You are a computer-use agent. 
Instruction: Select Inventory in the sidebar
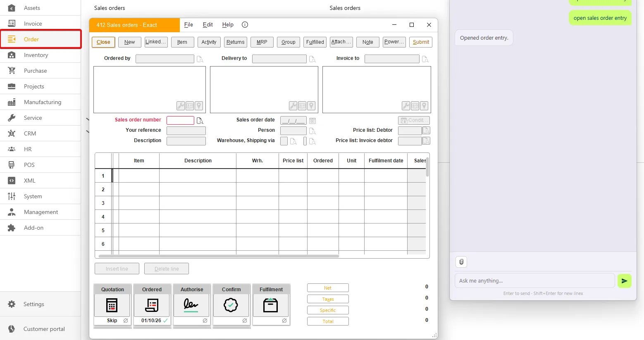[41, 55]
